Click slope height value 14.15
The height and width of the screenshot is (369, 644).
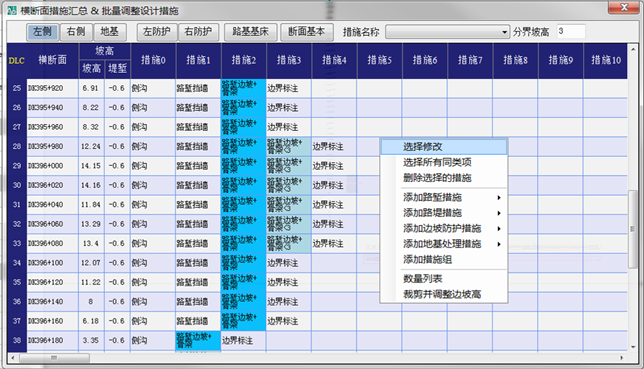[x=91, y=166]
